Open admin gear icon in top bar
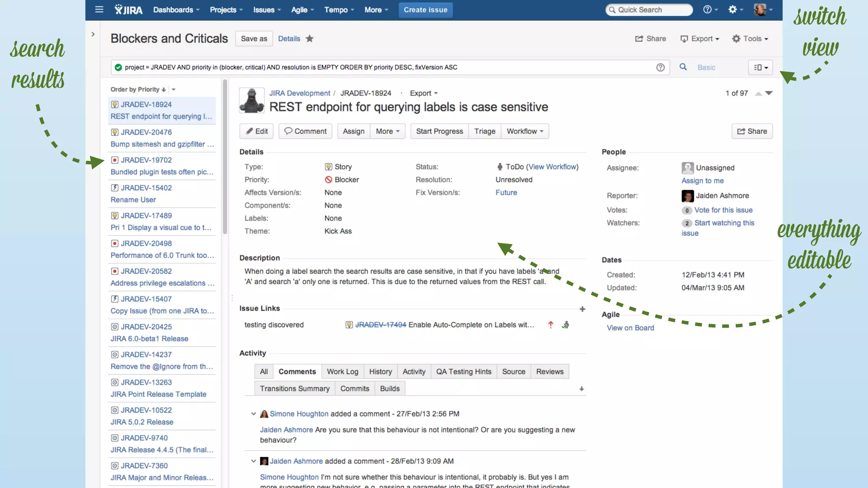This screenshot has width=868, height=488. pos(733,9)
